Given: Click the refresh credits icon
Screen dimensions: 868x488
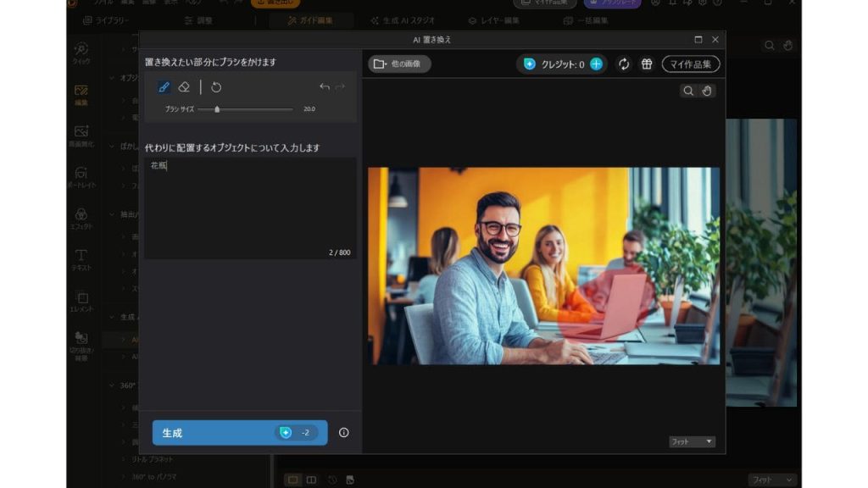Looking at the screenshot, I should click(624, 64).
